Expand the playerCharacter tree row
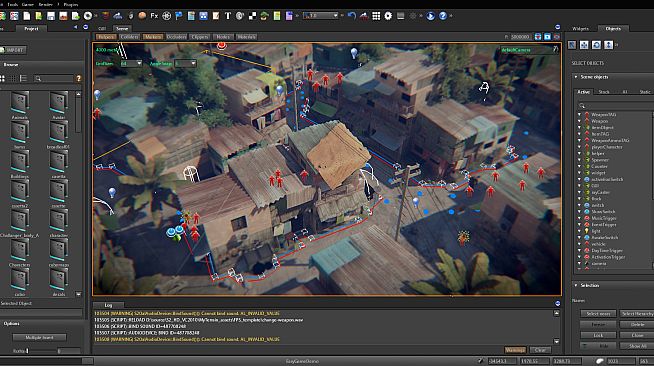This screenshot has width=654, height=366. 579,147
